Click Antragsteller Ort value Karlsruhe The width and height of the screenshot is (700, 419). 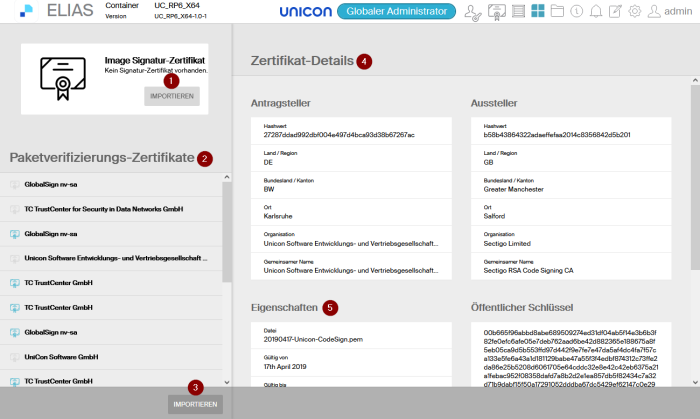coord(278,216)
